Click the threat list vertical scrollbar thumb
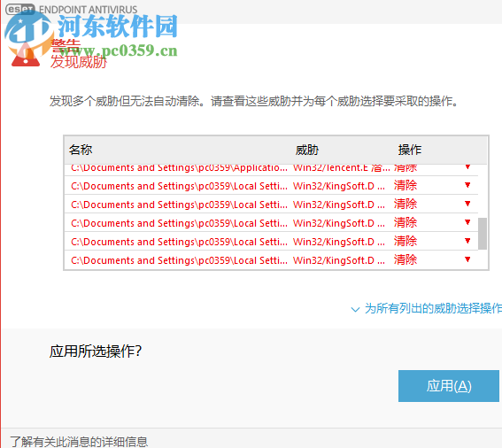 pyautogui.click(x=483, y=234)
